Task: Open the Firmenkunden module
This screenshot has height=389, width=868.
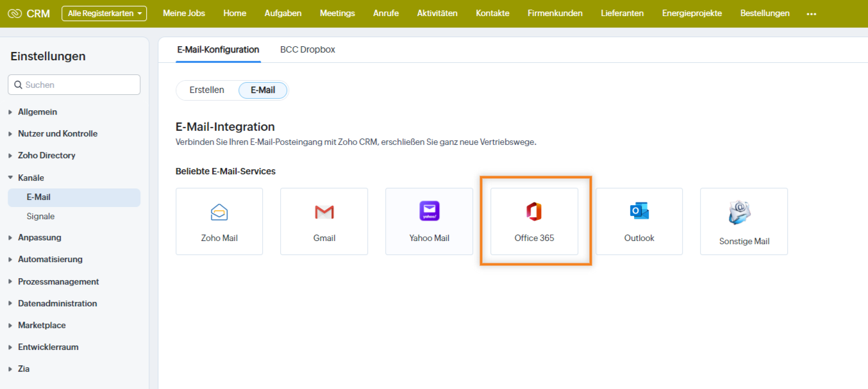Action: coord(555,13)
